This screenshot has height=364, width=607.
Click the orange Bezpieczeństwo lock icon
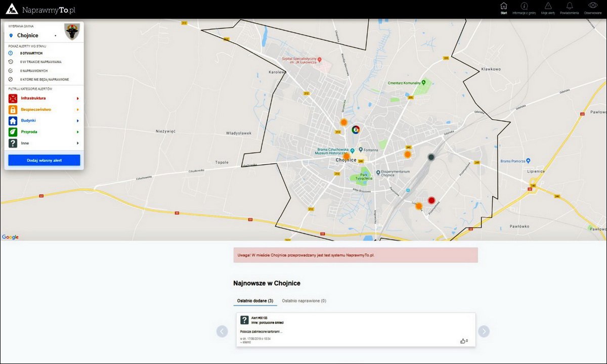13,109
